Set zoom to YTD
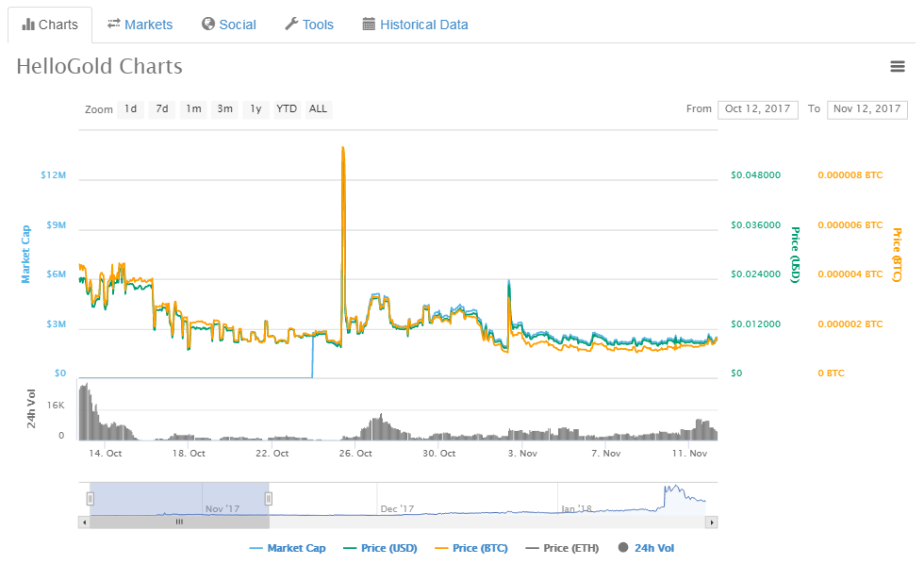This screenshot has height=564, width=924. pos(287,109)
